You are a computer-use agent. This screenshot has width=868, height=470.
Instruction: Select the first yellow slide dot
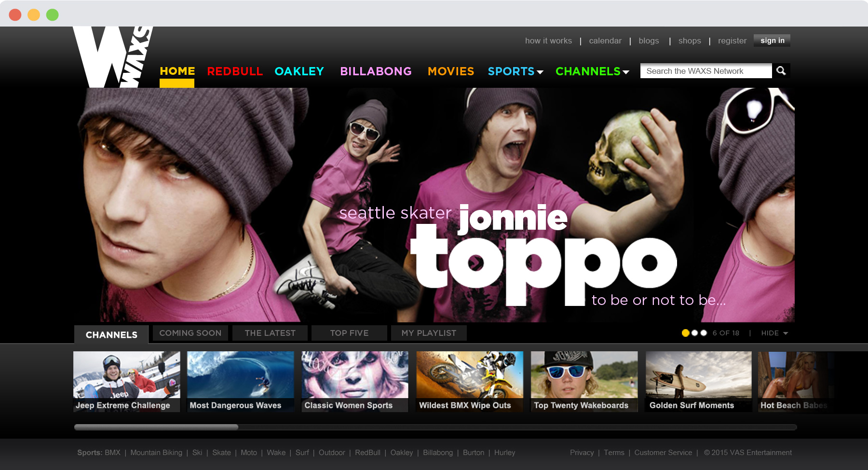click(x=685, y=333)
